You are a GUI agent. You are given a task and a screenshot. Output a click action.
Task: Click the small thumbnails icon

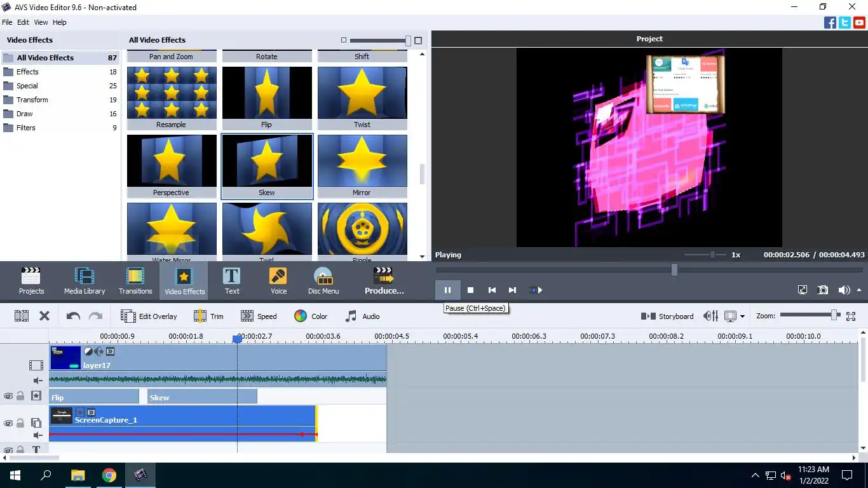pyautogui.click(x=344, y=40)
